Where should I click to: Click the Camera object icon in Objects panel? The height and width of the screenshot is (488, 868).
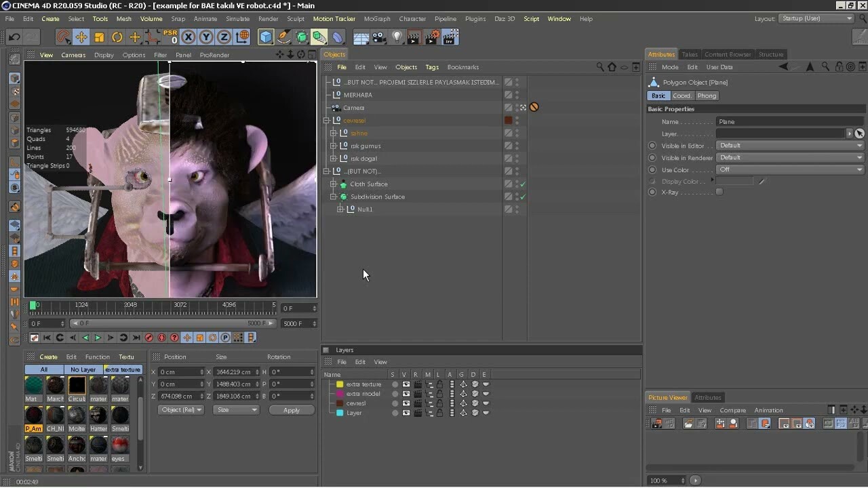[336, 107]
